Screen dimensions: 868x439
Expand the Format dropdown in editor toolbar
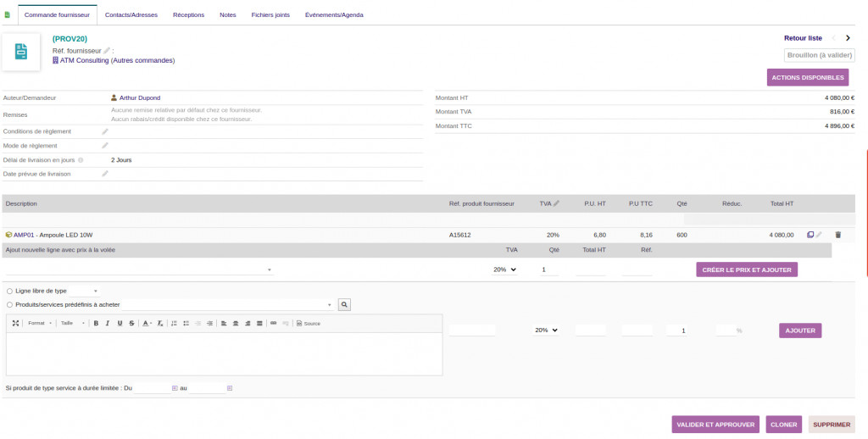[40, 323]
